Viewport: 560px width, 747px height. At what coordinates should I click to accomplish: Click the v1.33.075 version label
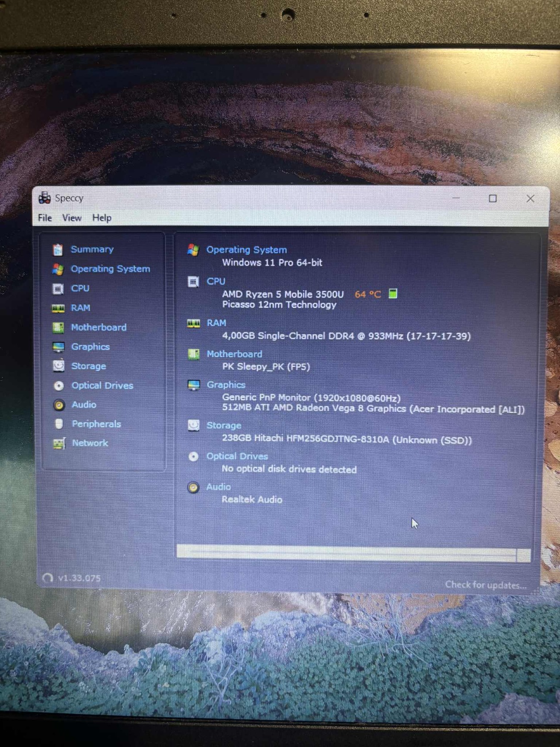(79, 578)
